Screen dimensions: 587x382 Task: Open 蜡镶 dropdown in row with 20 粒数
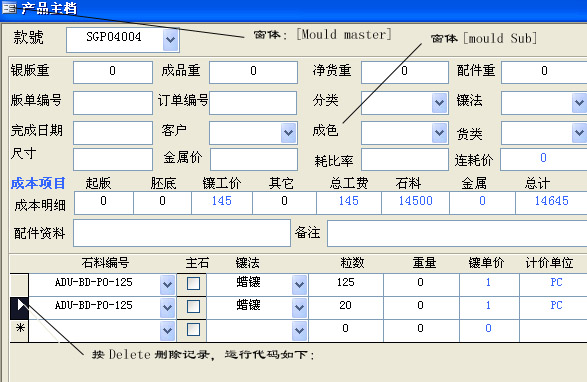pos(299,308)
